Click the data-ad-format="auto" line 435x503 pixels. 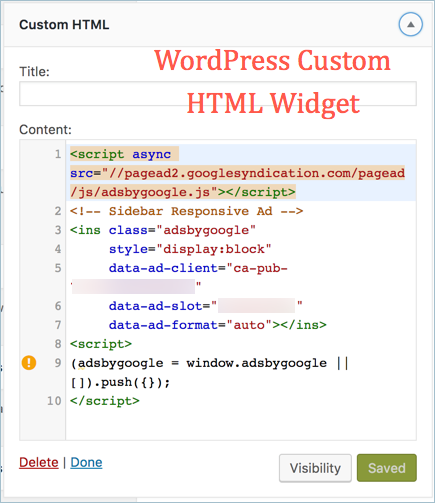point(218,325)
